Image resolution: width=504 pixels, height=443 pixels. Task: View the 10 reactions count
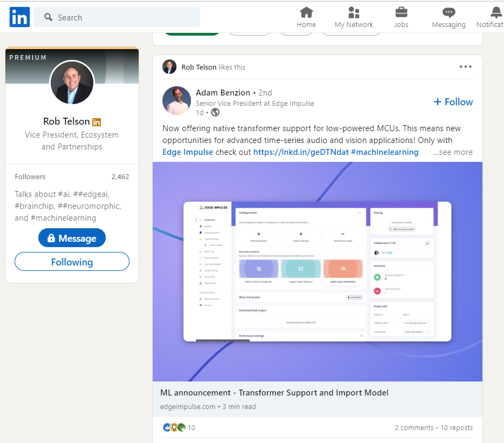click(x=191, y=427)
